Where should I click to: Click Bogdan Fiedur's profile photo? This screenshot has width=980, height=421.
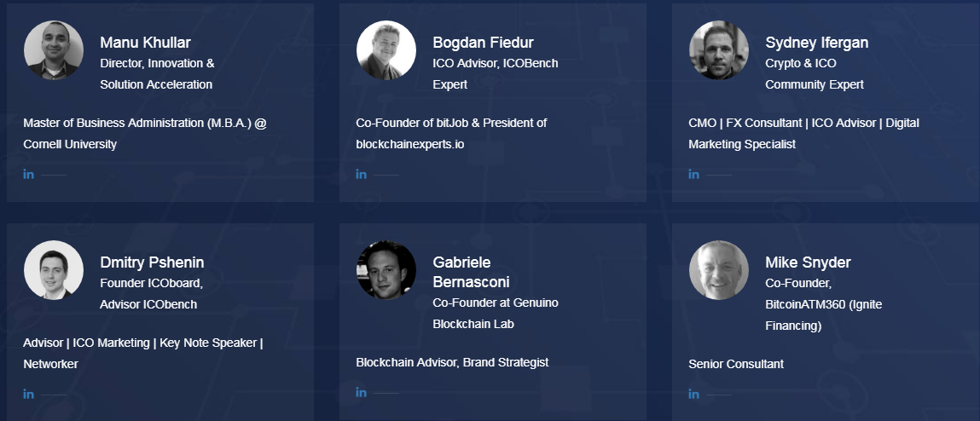click(386, 50)
